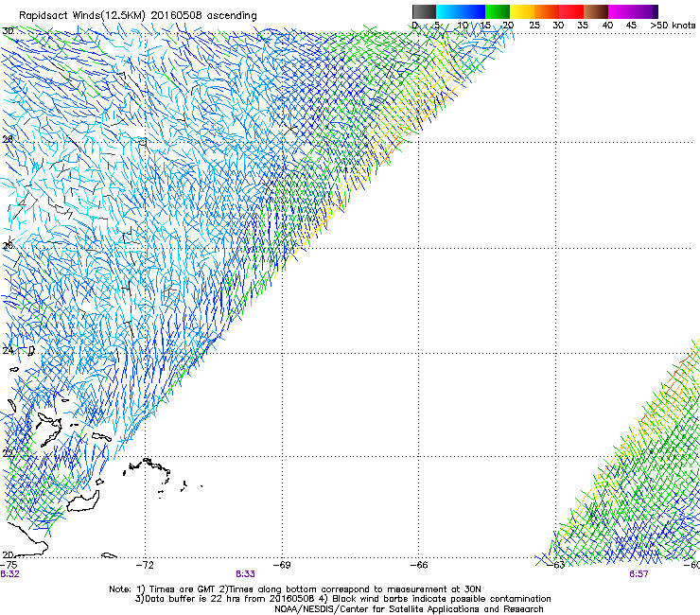The width and height of the screenshot is (700, 615).
Task: Click the '26' latitude axis label
Action: click(x=8, y=246)
